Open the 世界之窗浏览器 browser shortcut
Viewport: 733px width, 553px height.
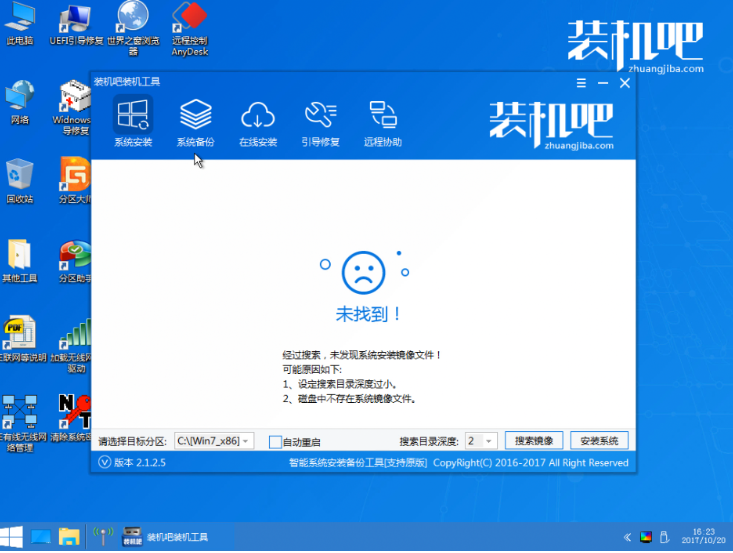pyautogui.click(x=132, y=25)
